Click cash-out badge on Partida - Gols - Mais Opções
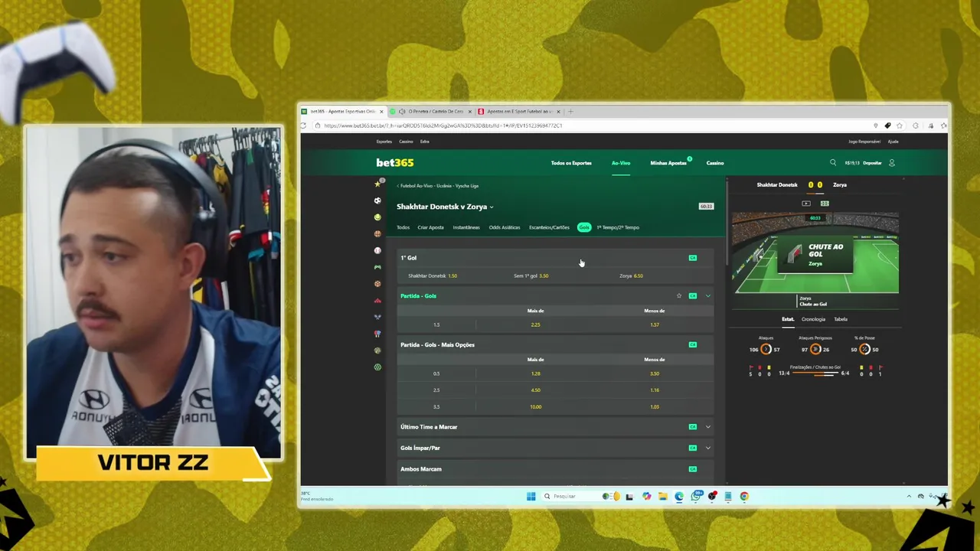Image resolution: width=980 pixels, height=551 pixels. (693, 344)
